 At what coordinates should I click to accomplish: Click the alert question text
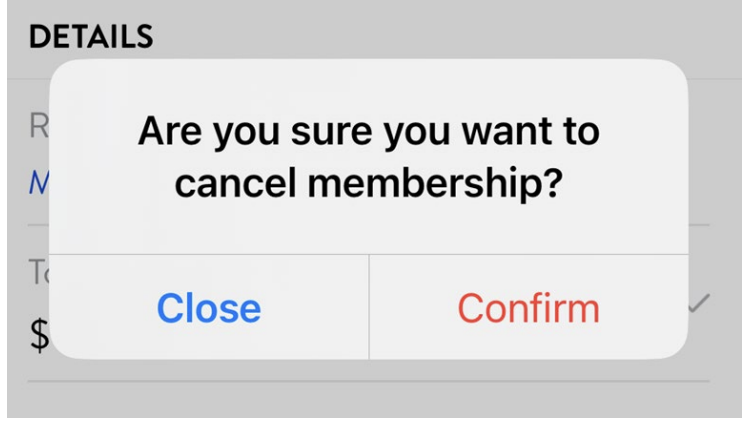(368, 156)
